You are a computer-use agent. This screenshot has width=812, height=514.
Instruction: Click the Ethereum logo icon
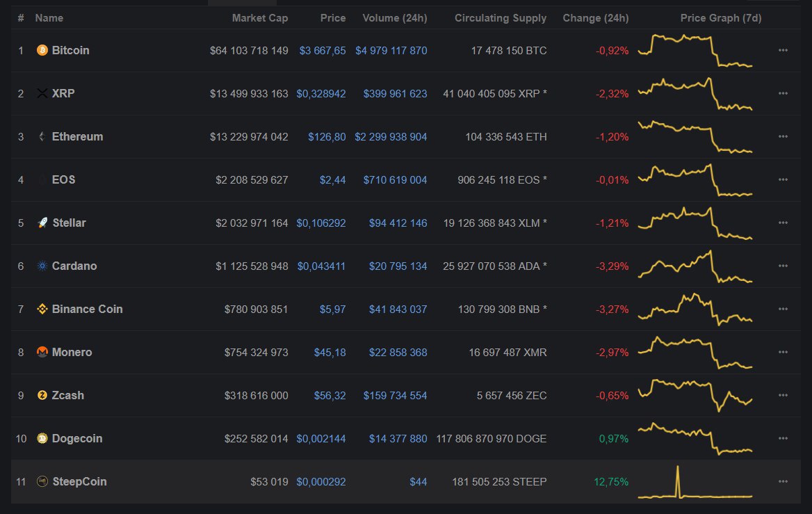[42, 136]
